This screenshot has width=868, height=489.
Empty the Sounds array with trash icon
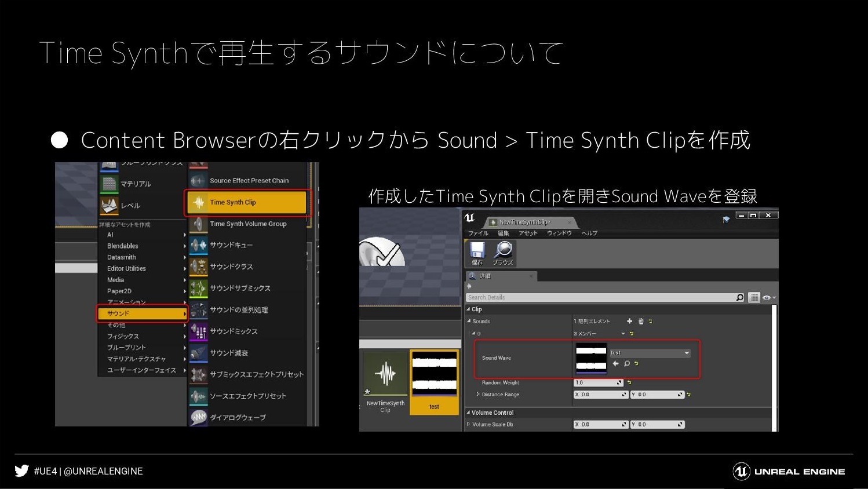tap(641, 321)
